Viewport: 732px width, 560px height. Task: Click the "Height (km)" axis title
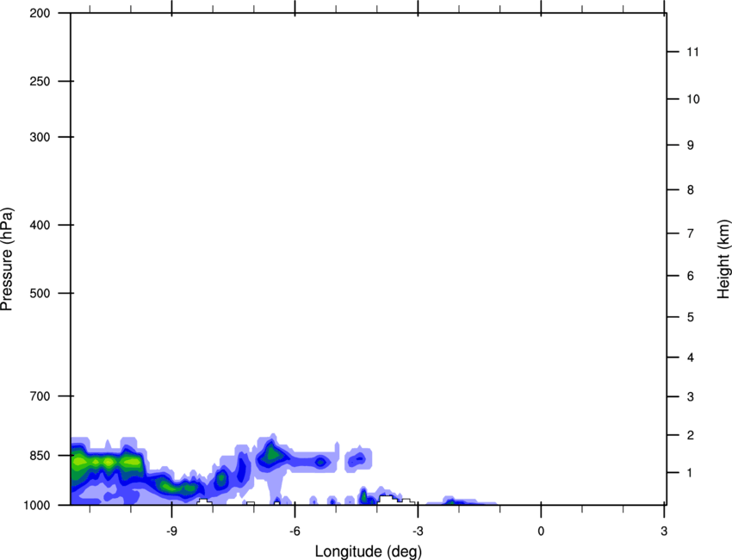pos(723,259)
